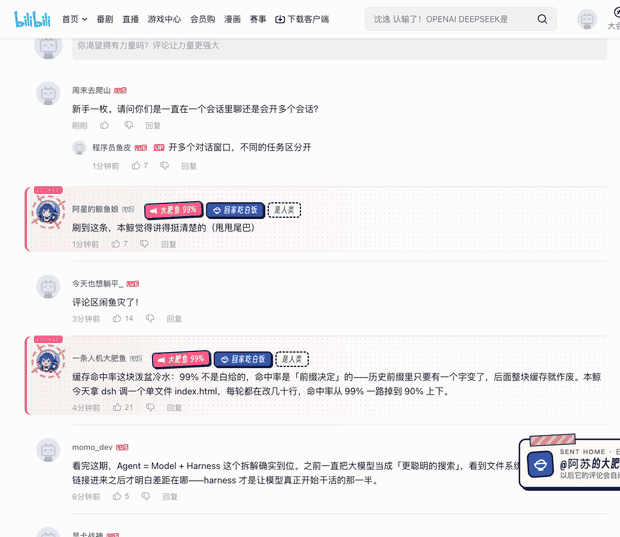Open 今天也想躺平_'s default avatar
The height and width of the screenshot is (537, 620).
coord(48,287)
